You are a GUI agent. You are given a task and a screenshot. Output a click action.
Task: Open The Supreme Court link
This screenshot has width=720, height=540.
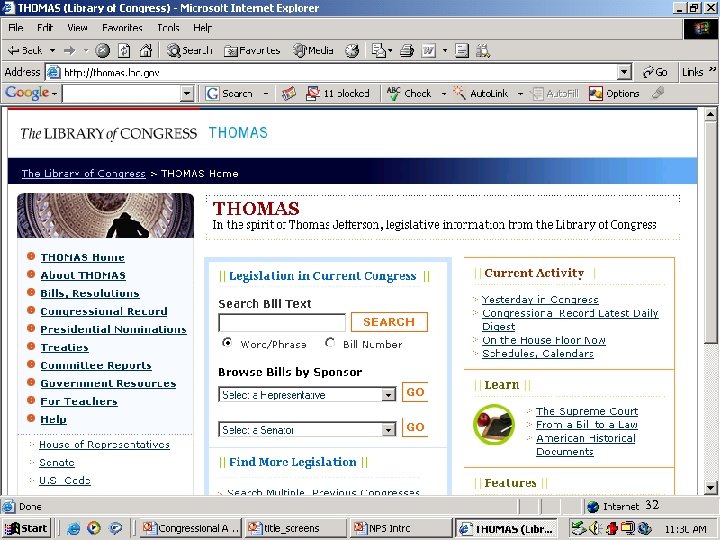tap(587, 411)
